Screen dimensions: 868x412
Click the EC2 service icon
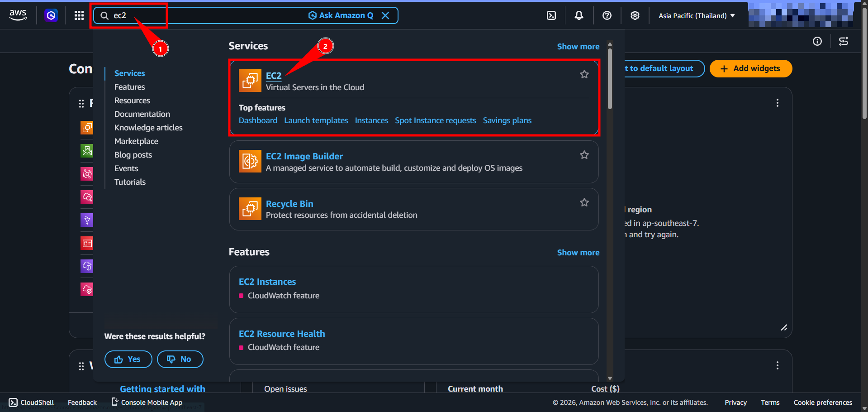[250, 81]
